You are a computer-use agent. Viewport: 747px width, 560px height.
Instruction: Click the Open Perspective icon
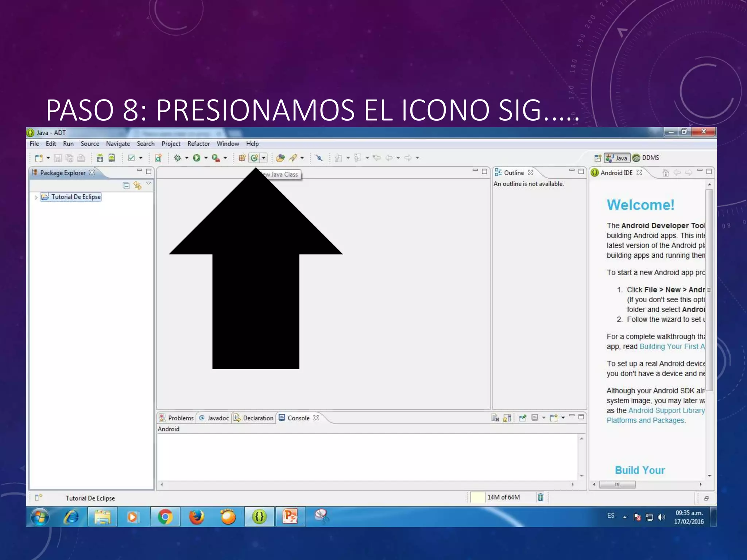pos(597,158)
